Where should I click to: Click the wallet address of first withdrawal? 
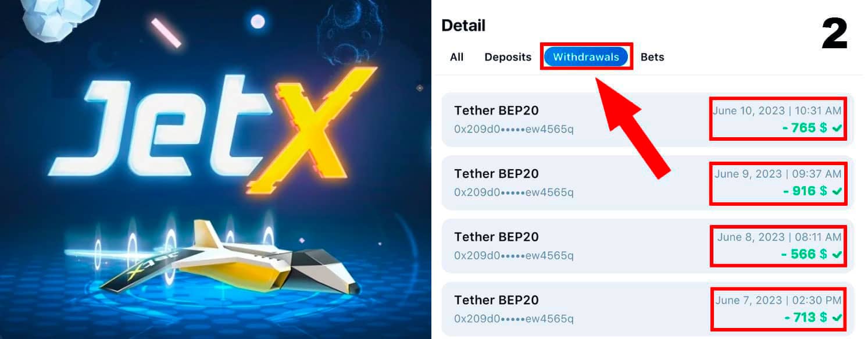[x=514, y=129]
